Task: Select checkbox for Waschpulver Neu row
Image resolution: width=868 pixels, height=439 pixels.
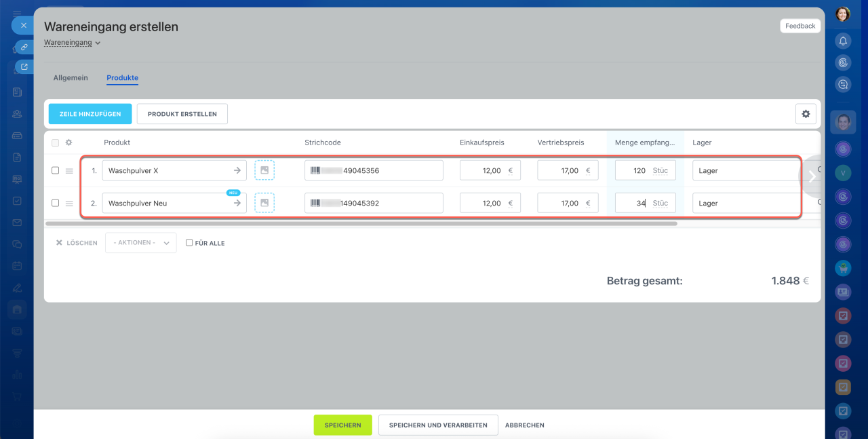Action: pos(56,203)
